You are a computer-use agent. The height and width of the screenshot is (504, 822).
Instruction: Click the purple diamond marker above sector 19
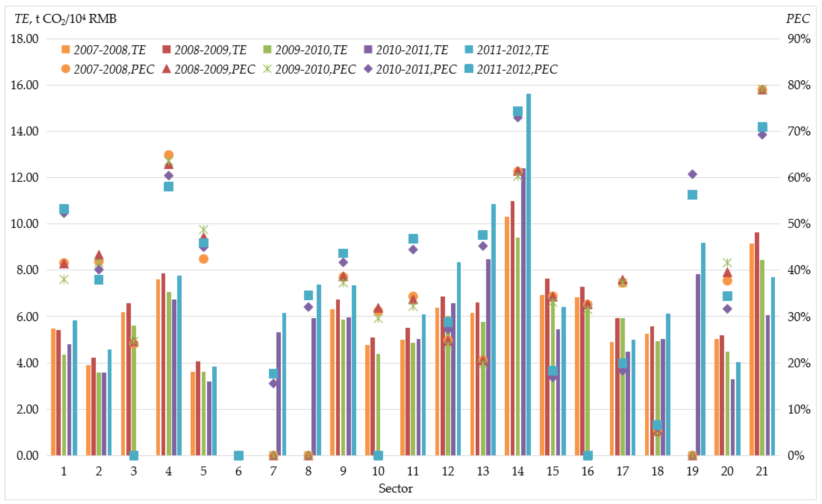692,174
